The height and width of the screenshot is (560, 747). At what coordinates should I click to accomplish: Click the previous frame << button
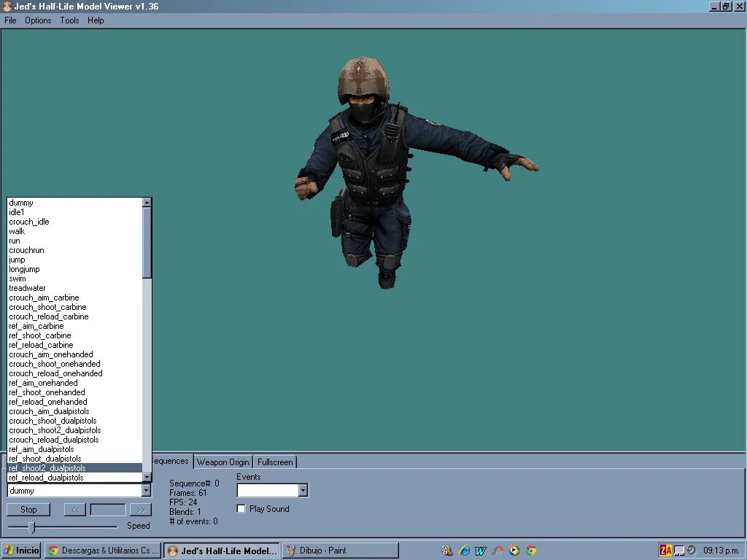point(75,510)
